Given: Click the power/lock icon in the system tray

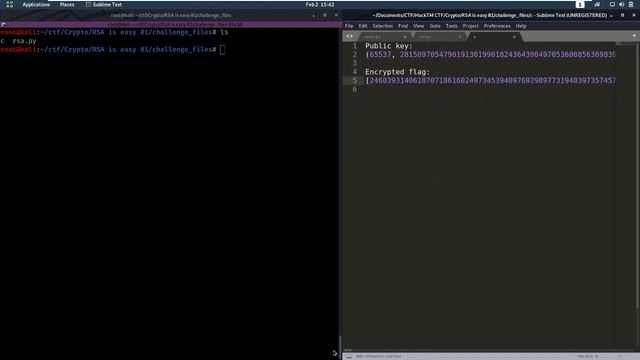Looking at the screenshot, I should (x=631, y=4).
